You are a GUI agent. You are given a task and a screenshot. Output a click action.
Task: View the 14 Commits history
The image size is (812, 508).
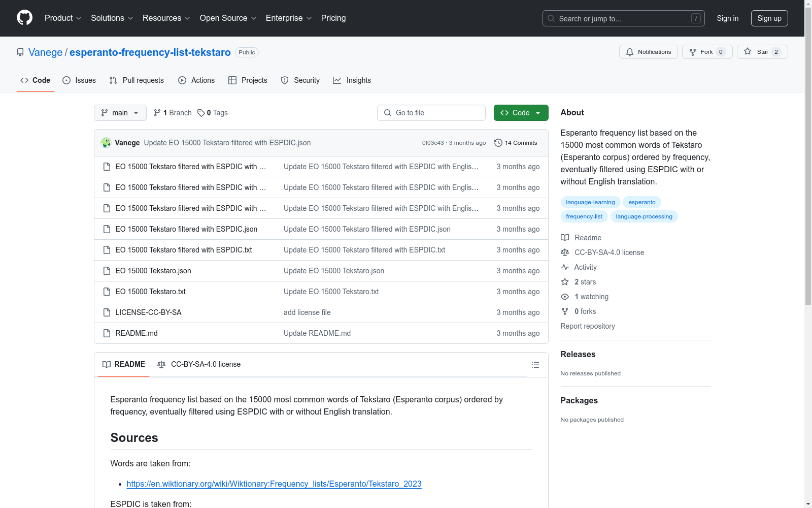click(x=516, y=143)
